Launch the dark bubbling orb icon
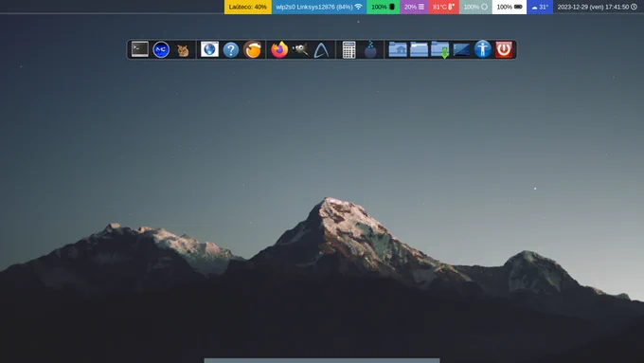The height and width of the screenshot is (363, 644). (x=370, y=49)
